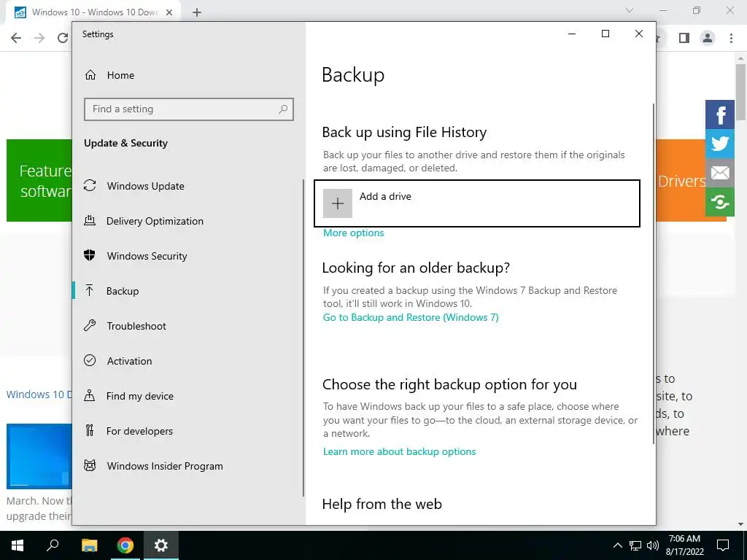Click the Chrome back arrow
The image size is (747, 560).
tap(16, 38)
